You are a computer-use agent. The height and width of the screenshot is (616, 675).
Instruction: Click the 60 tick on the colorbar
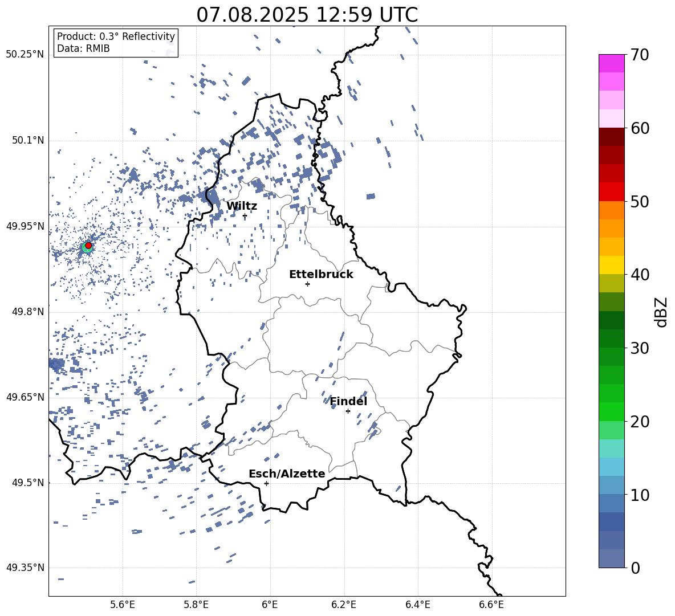(x=640, y=128)
